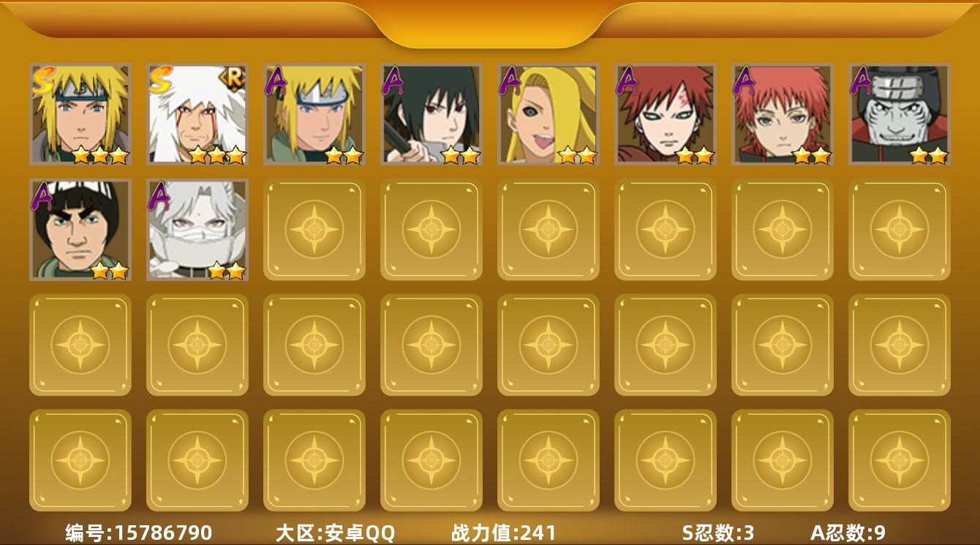Select the gray shark-faced ninja portrait
Screen dimensions: 980x545
[x=900, y=114]
